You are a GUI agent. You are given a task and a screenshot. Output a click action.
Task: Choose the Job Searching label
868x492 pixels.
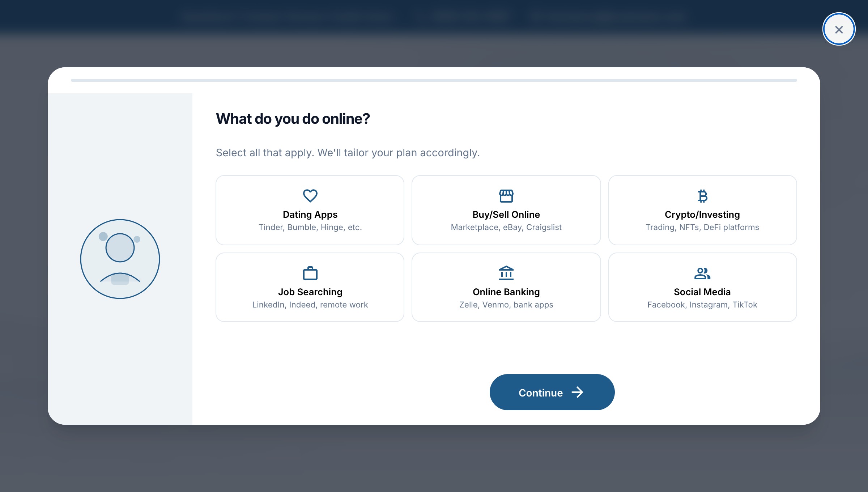(310, 292)
